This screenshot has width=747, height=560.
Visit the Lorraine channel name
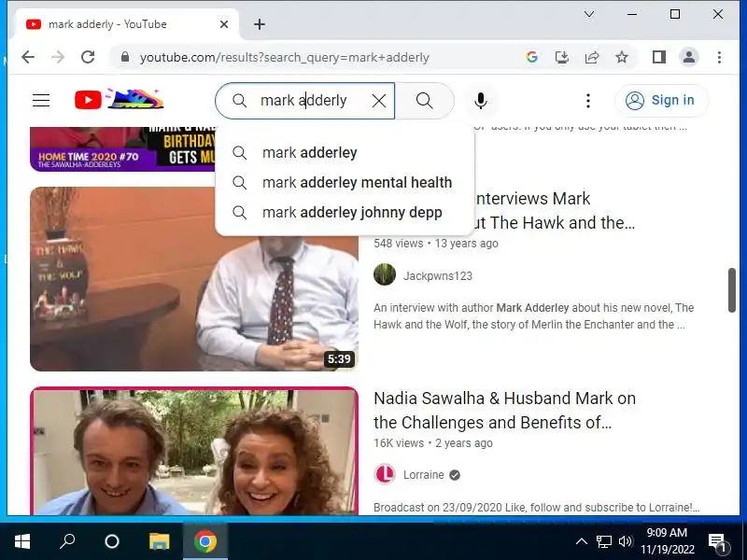pos(424,475)
